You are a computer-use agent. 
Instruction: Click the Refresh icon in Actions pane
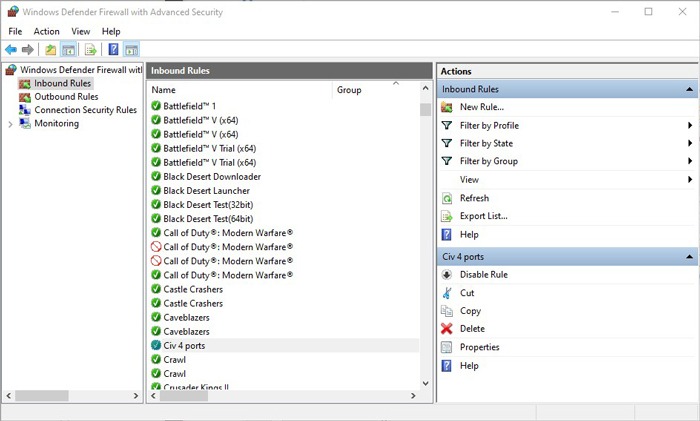click(x=446, y=198)
